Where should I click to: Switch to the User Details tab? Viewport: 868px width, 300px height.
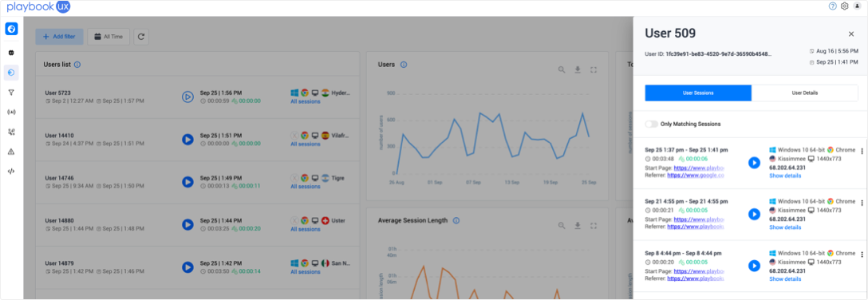coord(804,93)
